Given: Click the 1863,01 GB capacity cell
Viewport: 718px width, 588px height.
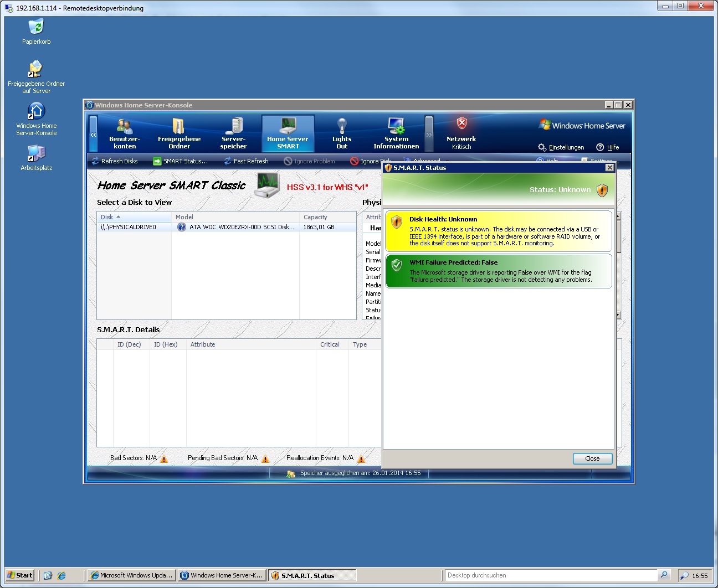Looking at the screenshot, I should 319,227.
